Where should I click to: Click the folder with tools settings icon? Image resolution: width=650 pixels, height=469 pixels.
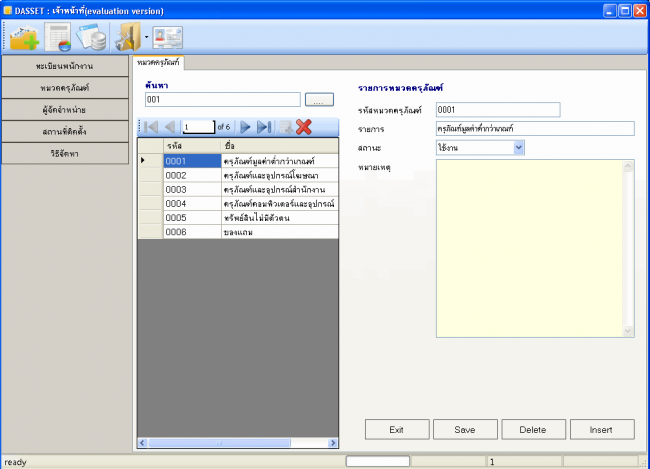tap(129, 39)
